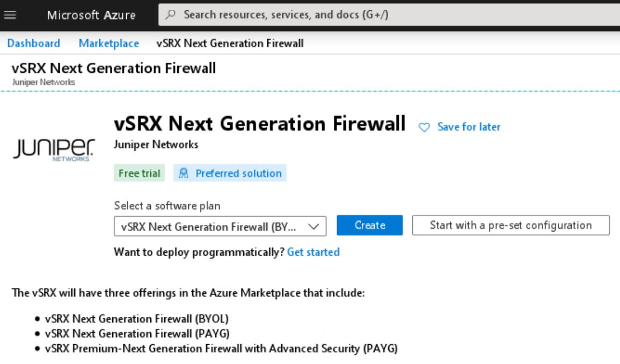The height and width of the screenshot is (364, 620).
Task: Click the Preferred solution badge ribbon icon
Action: pos(184,173)
